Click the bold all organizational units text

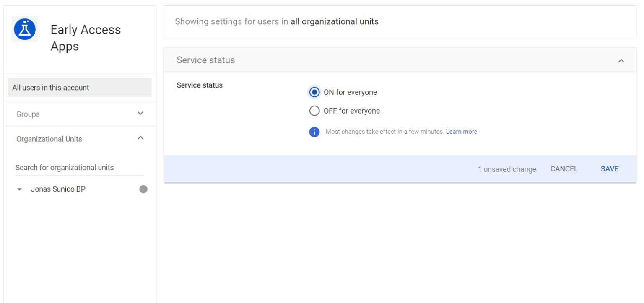pos(335,21)
